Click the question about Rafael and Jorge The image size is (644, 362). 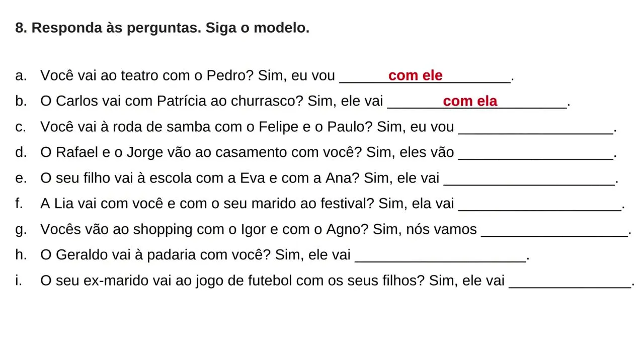[x=201, y=153]
